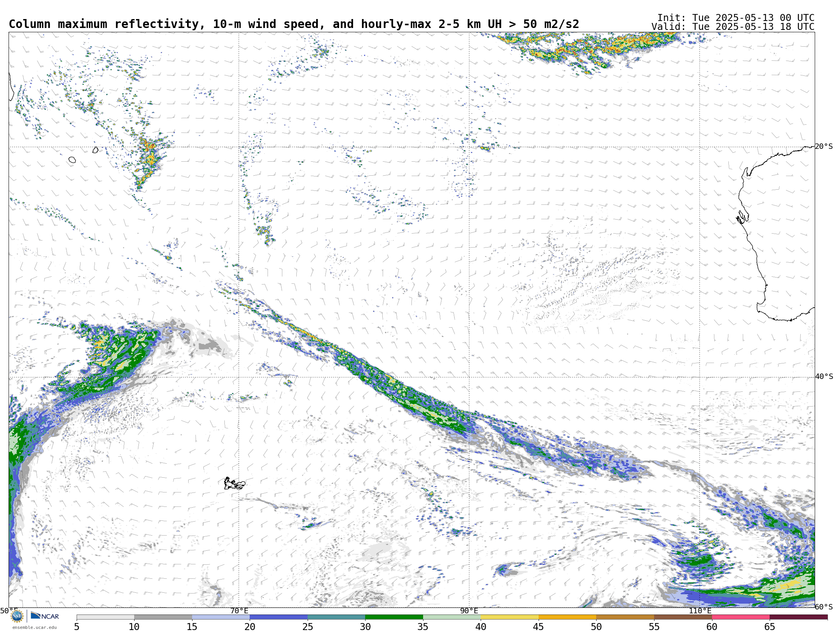This screenshot has width=840, height=632.
Task: Click the 50°E longitude label
Action: (x=9, y=611)
